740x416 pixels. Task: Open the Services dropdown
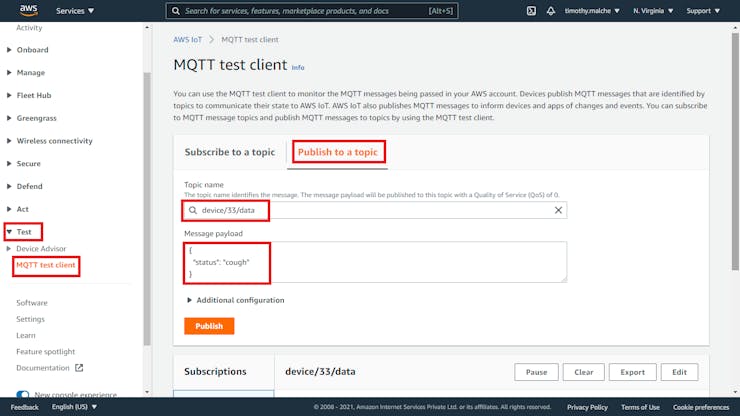[x=75, y=11]
